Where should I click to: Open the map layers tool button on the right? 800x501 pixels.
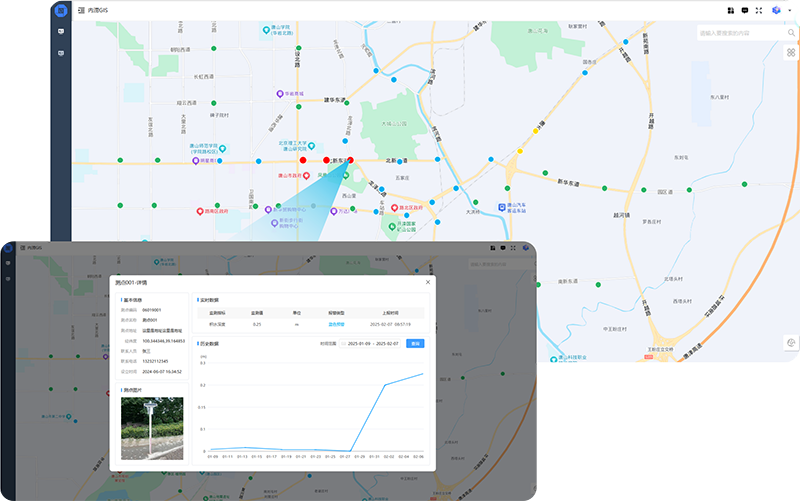click(791, 52)
